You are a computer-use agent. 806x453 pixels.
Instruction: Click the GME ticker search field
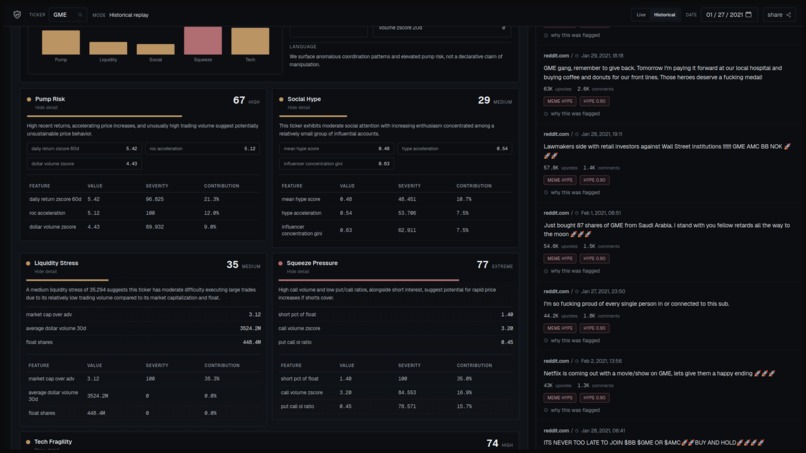68,15
